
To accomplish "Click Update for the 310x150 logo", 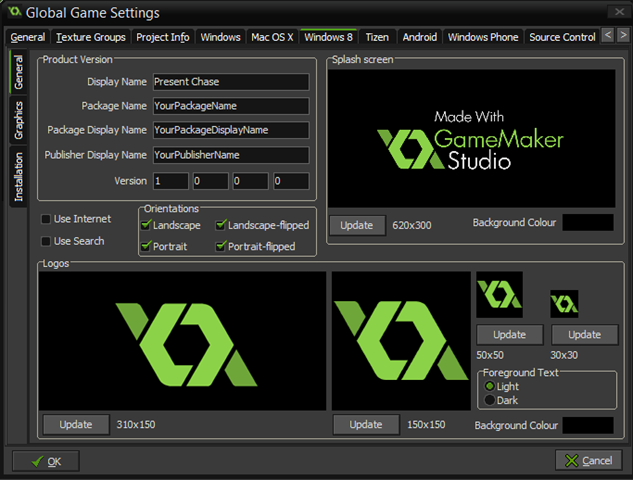I will point(76,425).
